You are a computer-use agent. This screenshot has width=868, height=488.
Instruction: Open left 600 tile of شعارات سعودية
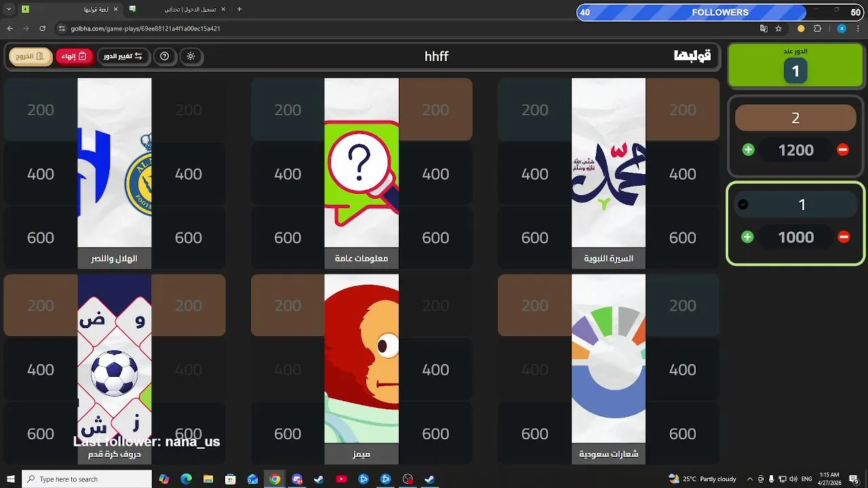(534, 434)
